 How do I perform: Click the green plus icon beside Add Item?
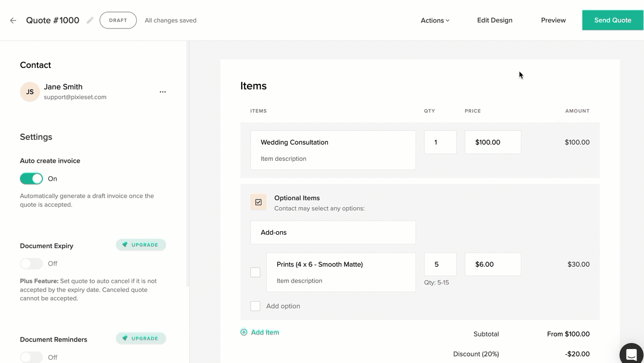point(244,332)
